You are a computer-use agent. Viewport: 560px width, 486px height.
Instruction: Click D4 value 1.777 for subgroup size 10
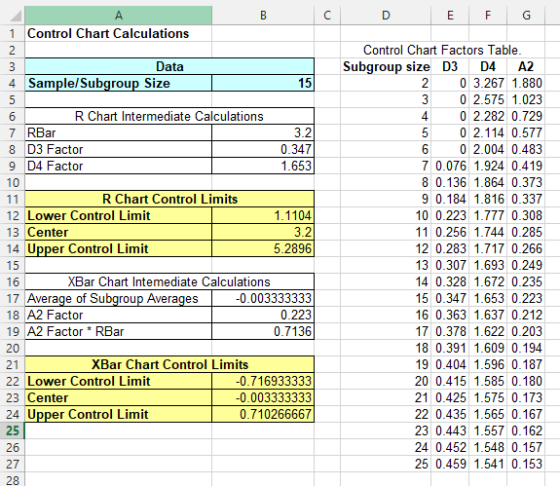tap(488, 216)
